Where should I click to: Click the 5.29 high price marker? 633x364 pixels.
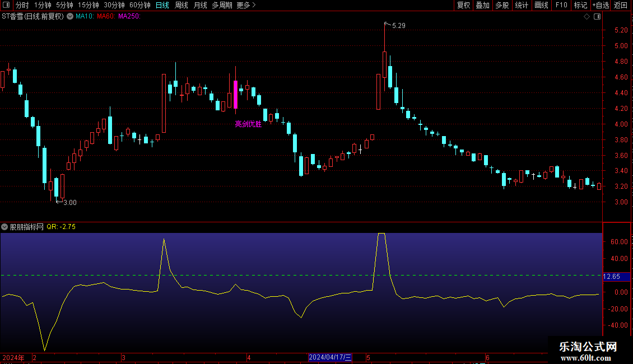click(399, 25)
